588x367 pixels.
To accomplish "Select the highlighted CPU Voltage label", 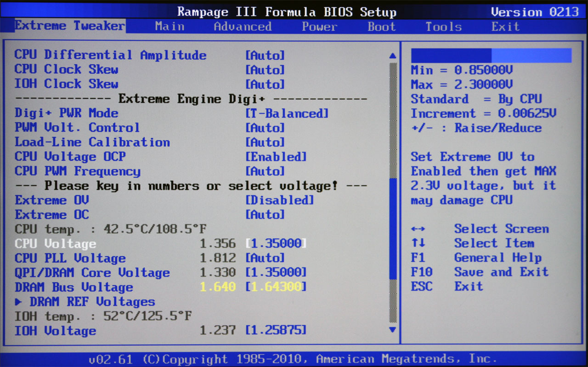I will pos(55,243).
